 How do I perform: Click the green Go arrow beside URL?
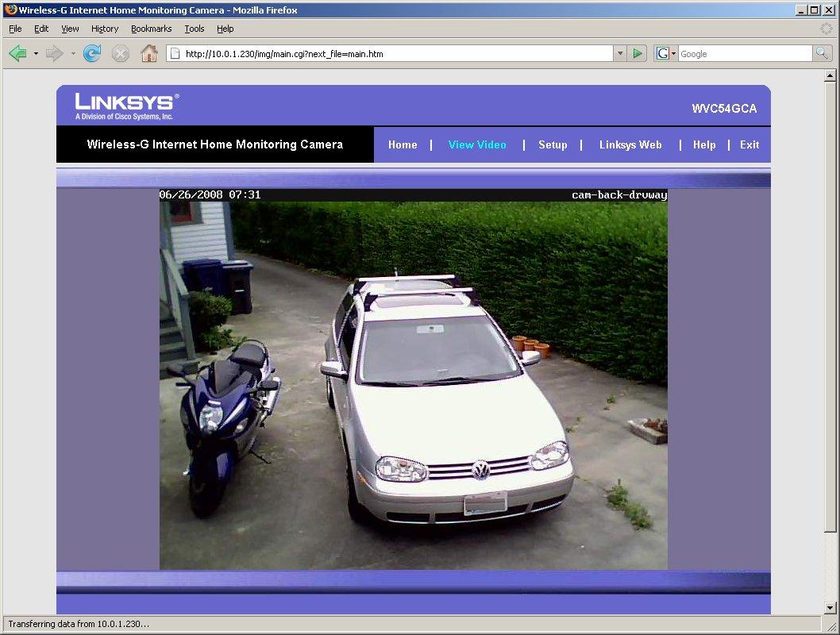pos(638,53)
